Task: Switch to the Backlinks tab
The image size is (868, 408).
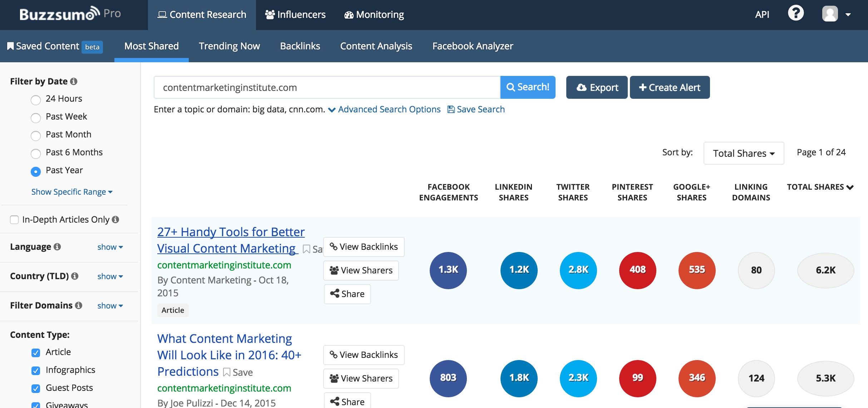Action: pyautogui.click(x=300, y=46)
